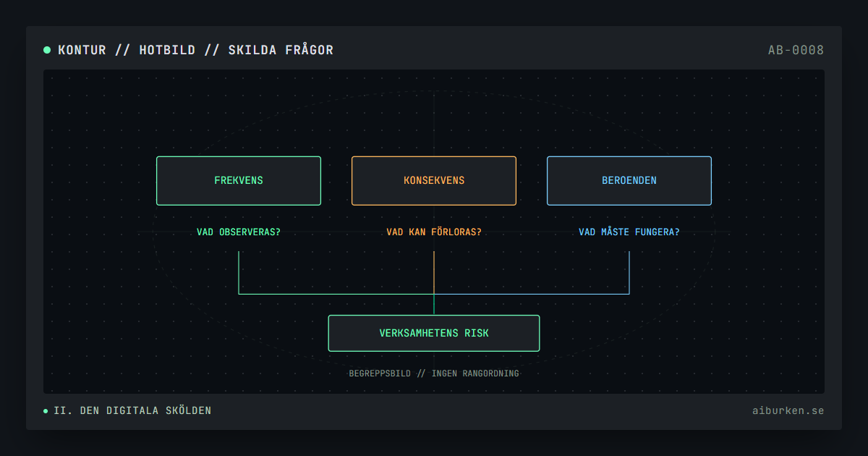The width and height of the screenshot is (868, 456).
Task: Click the footer text II. DEN DIGITALA SKÖLDEN
Action: point(132,410)
